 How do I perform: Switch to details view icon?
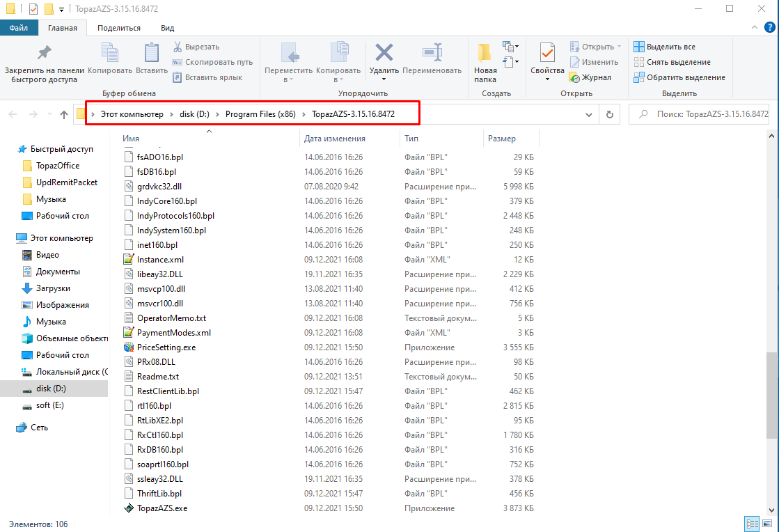click(x=752, y=524)
